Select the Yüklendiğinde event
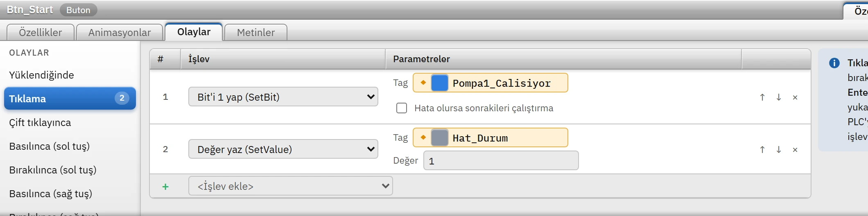 pos(70,75)
